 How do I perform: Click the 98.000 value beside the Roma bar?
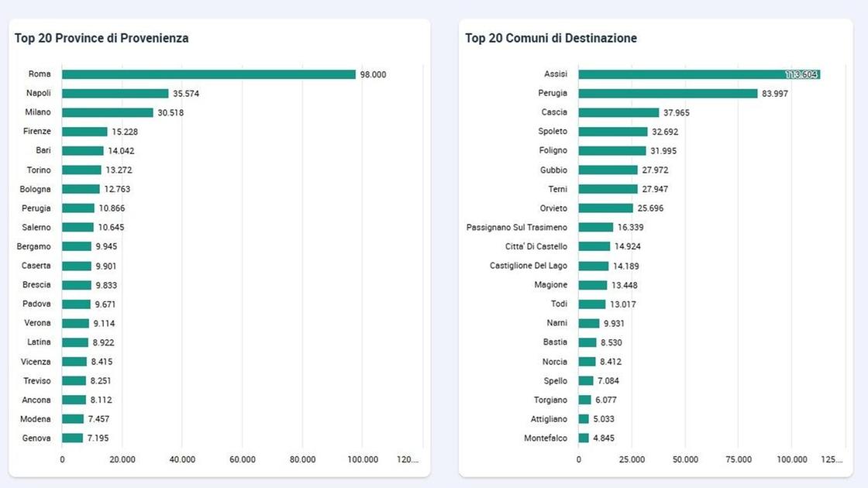tap(373, 74)
